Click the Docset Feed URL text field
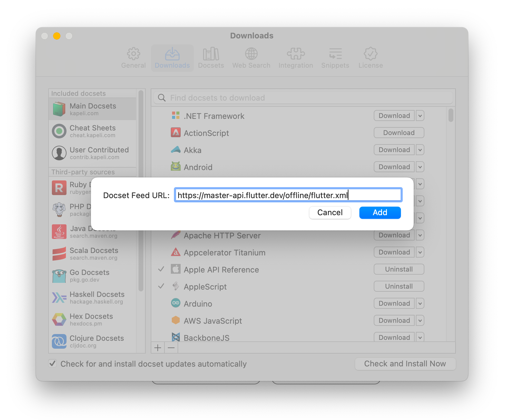Viewport: 515px width, 420px height. (288, 195)
